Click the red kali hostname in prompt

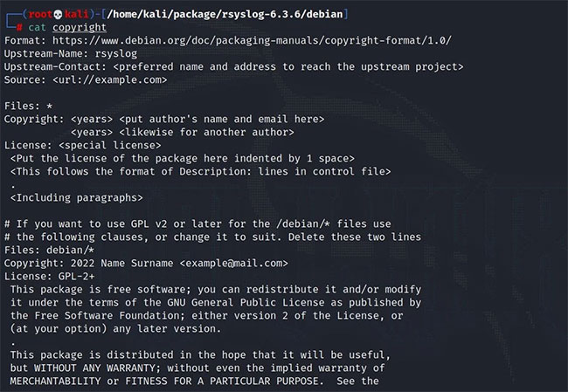[76, 14]
